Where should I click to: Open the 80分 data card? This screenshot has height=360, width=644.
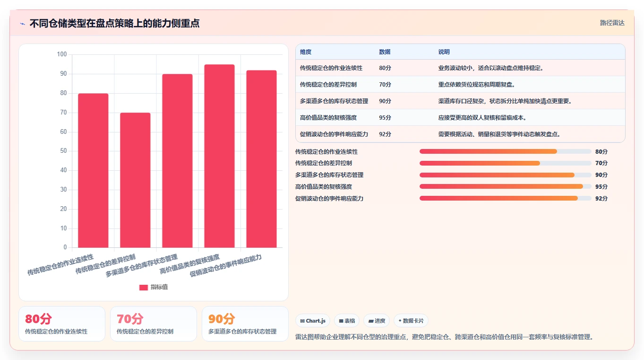click(62, 324)
